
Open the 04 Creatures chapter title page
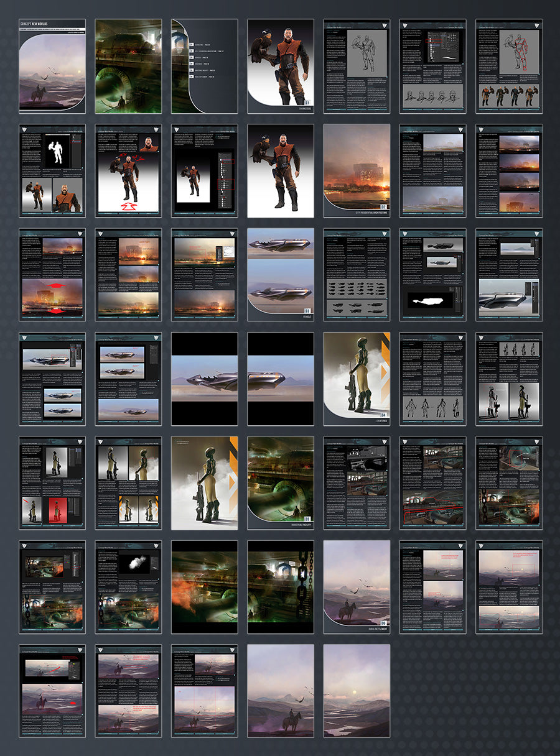[357, 379]
